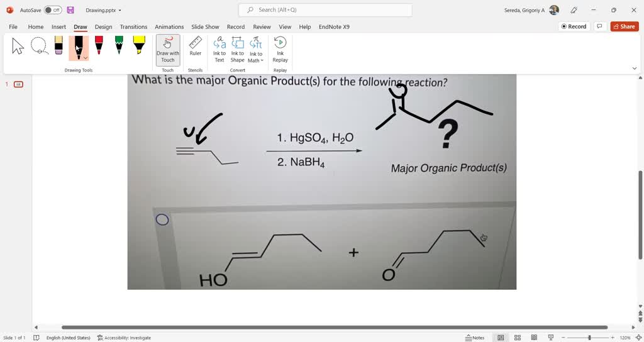The width and height of the screenshot is (644, 342).
Task: Select the yellow highlighter
Action: (139, 45)
